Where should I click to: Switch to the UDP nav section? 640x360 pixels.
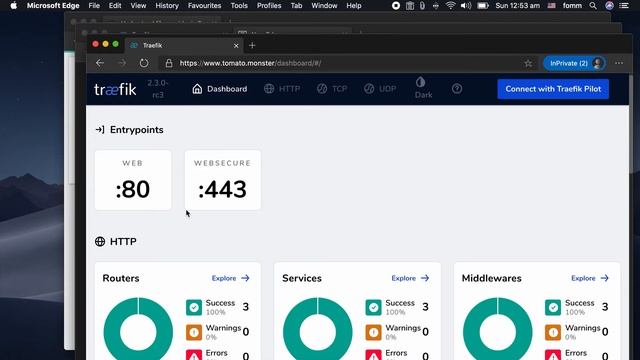[380, 89]
